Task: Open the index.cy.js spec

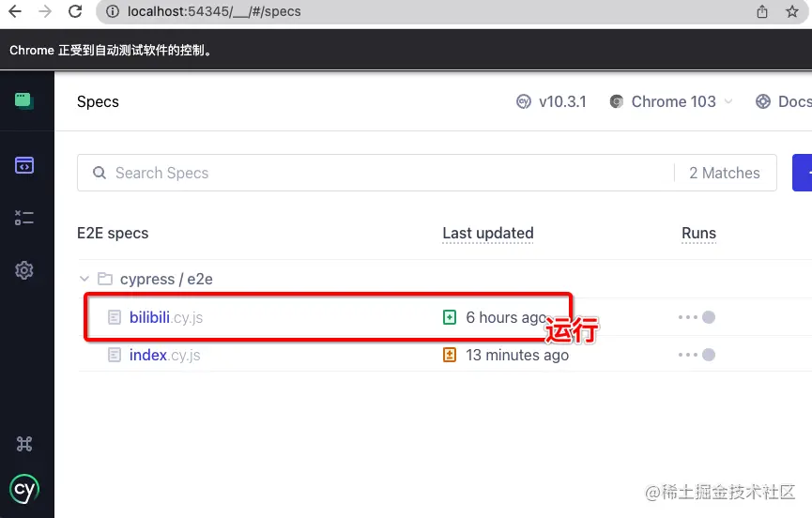Action: pyautogui.click(x=164, y=355)
